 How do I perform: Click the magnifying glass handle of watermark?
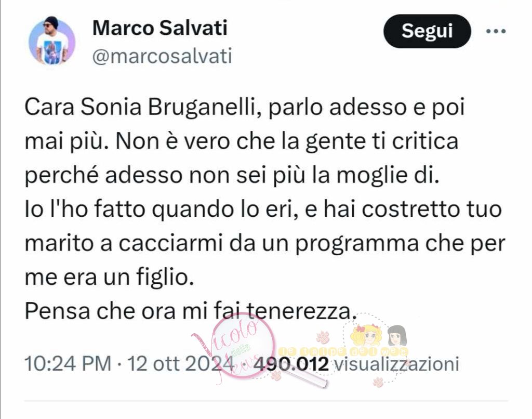coord(303,376)
